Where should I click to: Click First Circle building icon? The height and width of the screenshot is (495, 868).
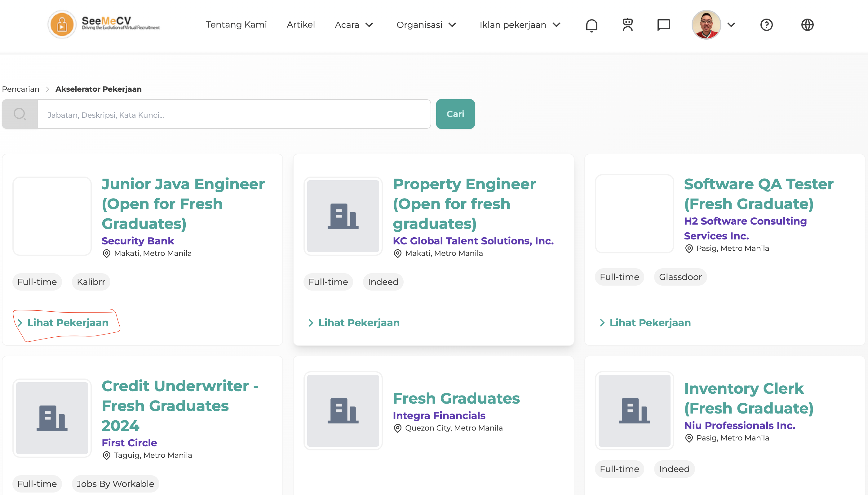point(52,418)
